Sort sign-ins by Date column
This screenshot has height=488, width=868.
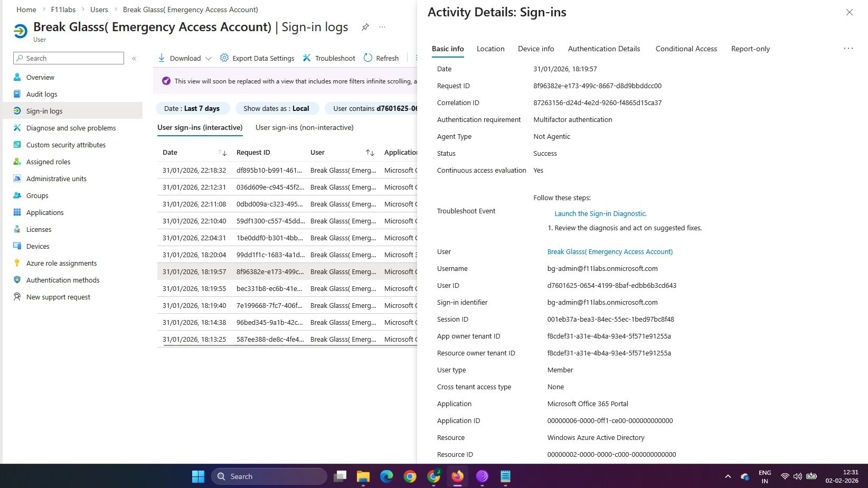pyautogui.click(x=222, y=153)
